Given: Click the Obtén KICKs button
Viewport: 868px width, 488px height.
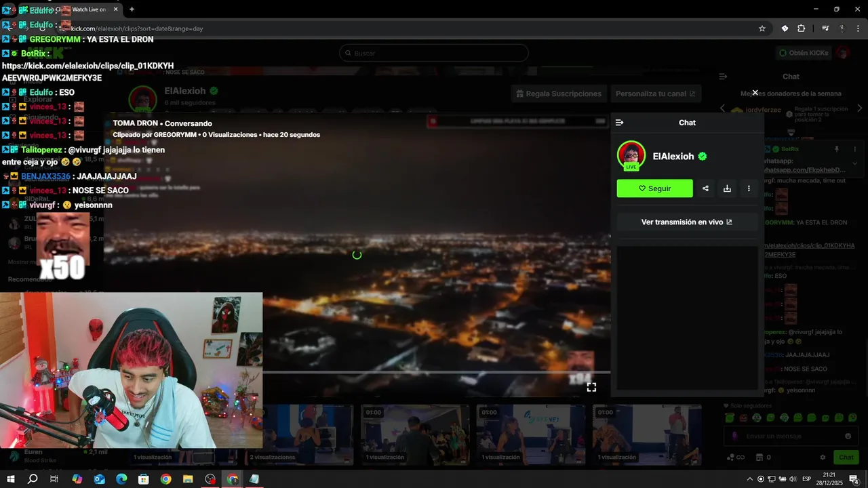Looking at the screenshot, I should [x=803, y=53].
